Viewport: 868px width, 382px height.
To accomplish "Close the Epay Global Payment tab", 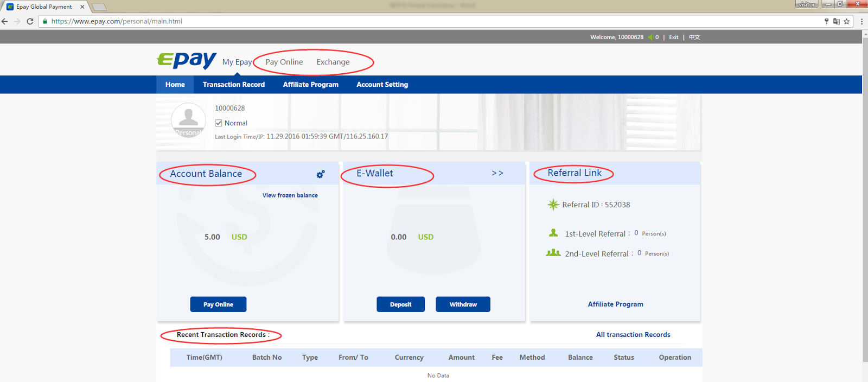I will coord(82,7).
